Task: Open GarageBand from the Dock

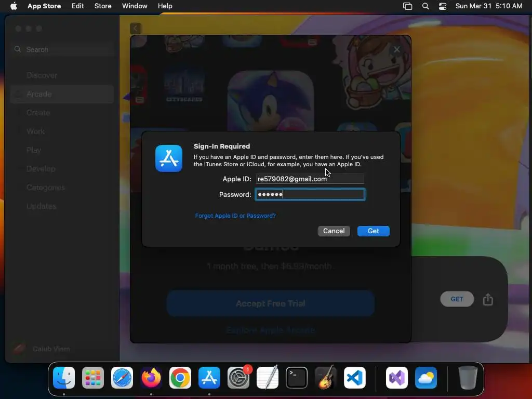Action: tap(326, 378)
